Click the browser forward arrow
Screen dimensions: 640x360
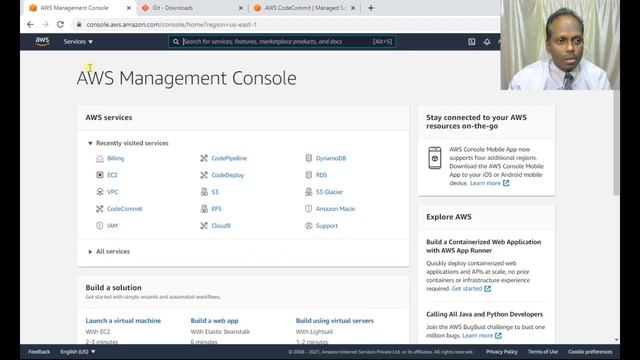tap(45, 24)
